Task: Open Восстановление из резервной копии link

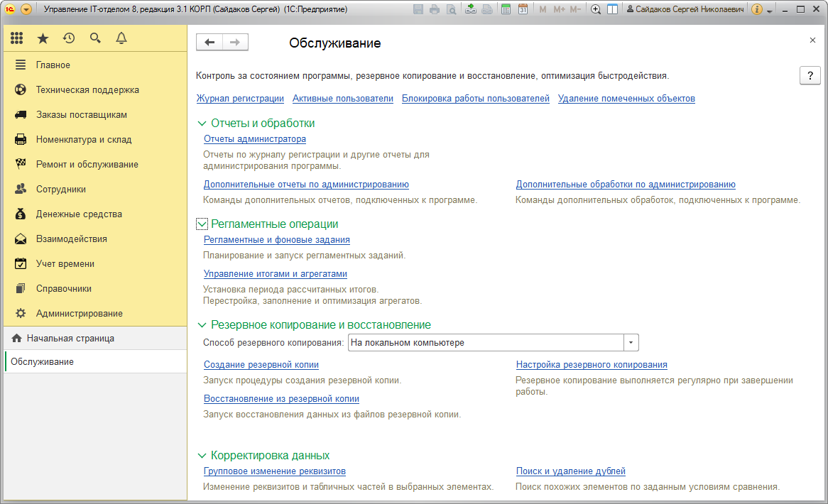Action: click(x=281, y=399)
